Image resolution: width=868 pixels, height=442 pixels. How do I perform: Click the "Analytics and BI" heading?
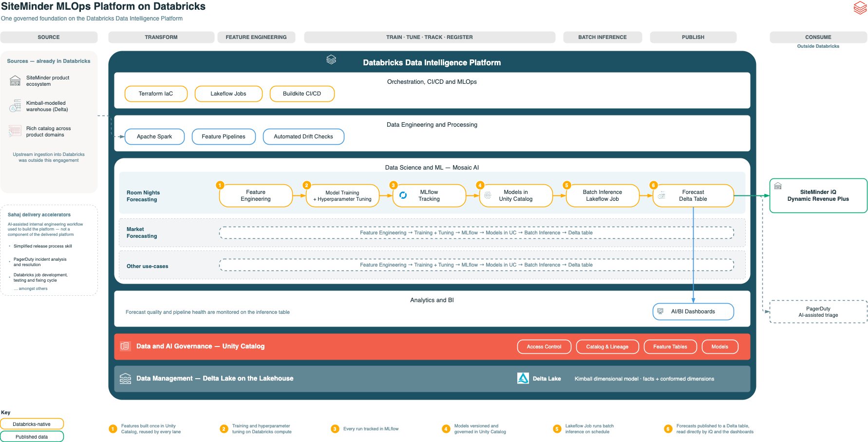432,300
